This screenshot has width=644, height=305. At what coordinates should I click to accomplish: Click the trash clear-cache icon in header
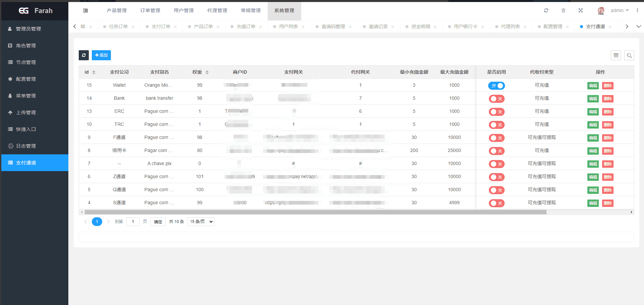pos(563,11)
